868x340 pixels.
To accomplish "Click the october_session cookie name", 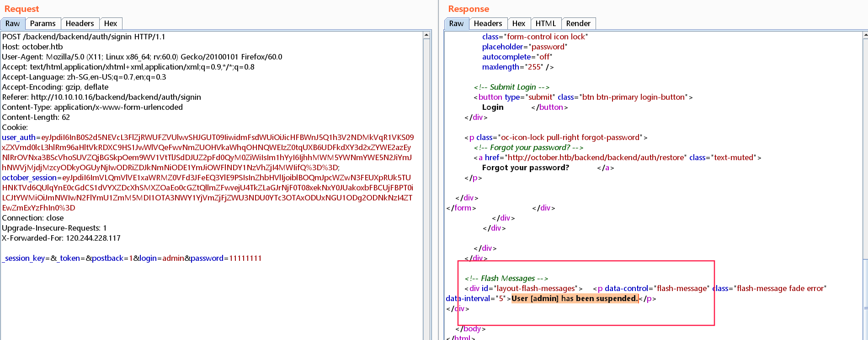I will (29, 178).
